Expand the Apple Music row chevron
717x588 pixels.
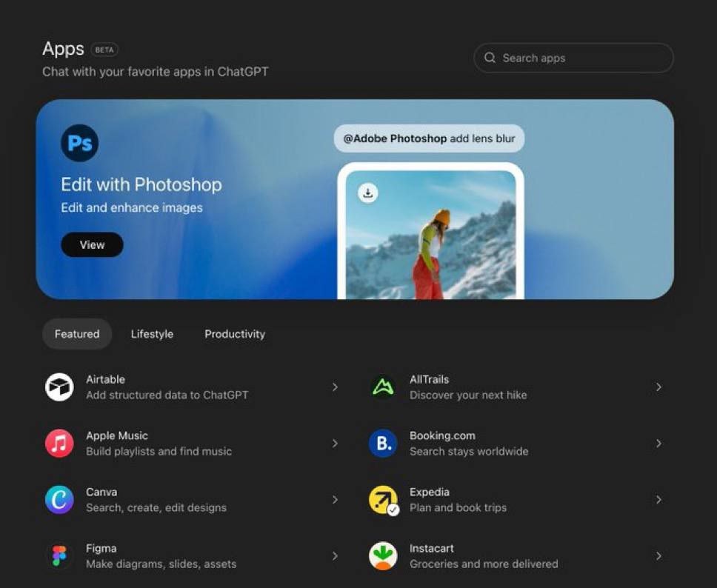point(336,444)
